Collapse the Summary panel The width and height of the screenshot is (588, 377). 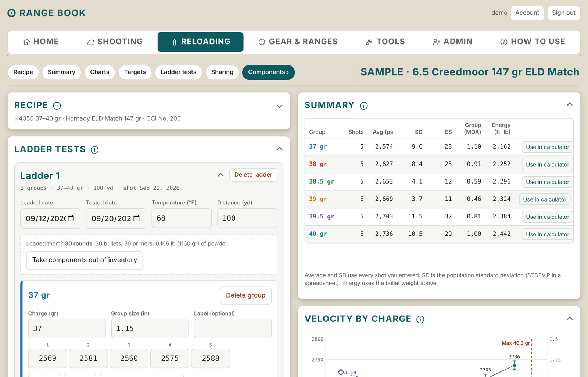[x=570, y=104]
